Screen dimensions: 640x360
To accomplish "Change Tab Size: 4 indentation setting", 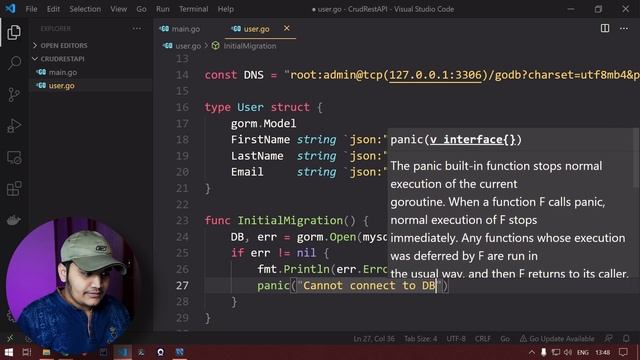I will 420,339.
